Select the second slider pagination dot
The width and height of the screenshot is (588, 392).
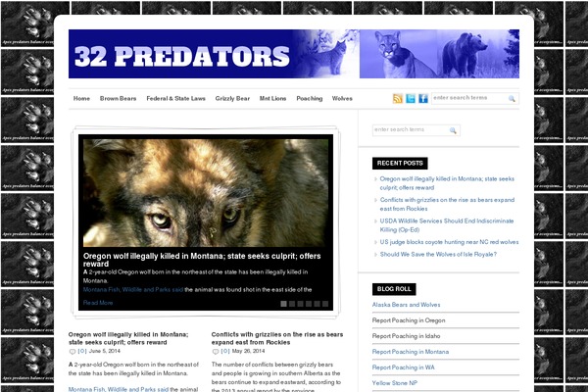[292, 304]
